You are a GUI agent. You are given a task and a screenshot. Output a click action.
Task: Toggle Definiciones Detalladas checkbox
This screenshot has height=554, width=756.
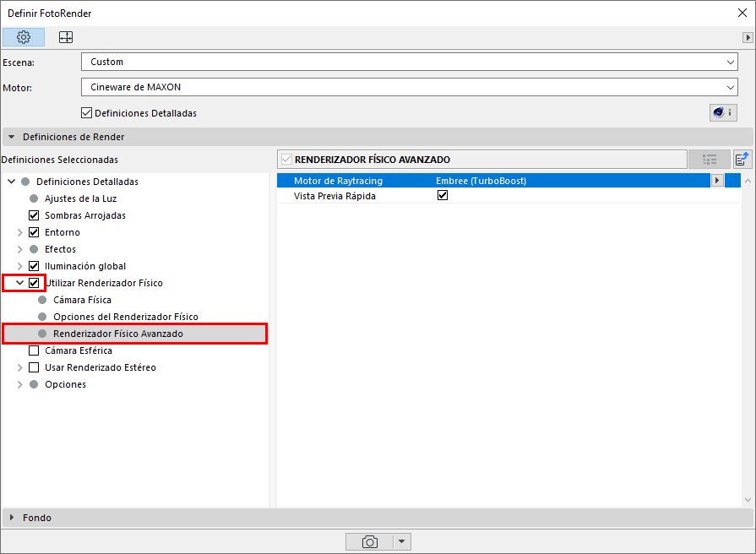pos(86,113)
